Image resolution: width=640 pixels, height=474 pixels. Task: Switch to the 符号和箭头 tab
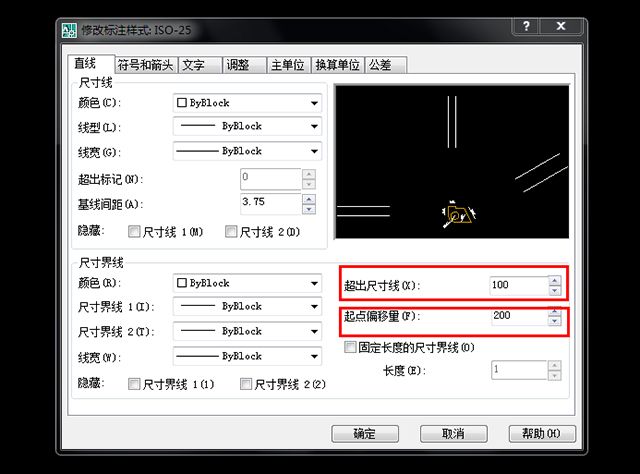pyautogui.click(x=145, y=65)
